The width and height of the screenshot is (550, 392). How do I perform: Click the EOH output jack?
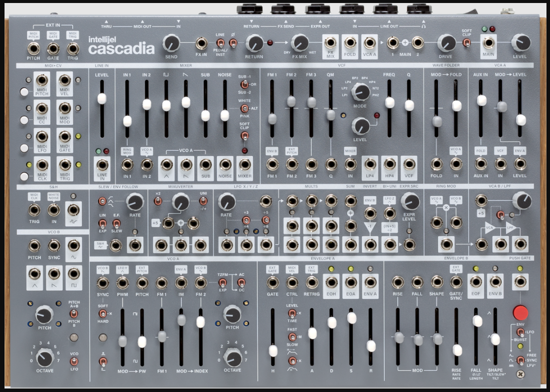[331, 282]
